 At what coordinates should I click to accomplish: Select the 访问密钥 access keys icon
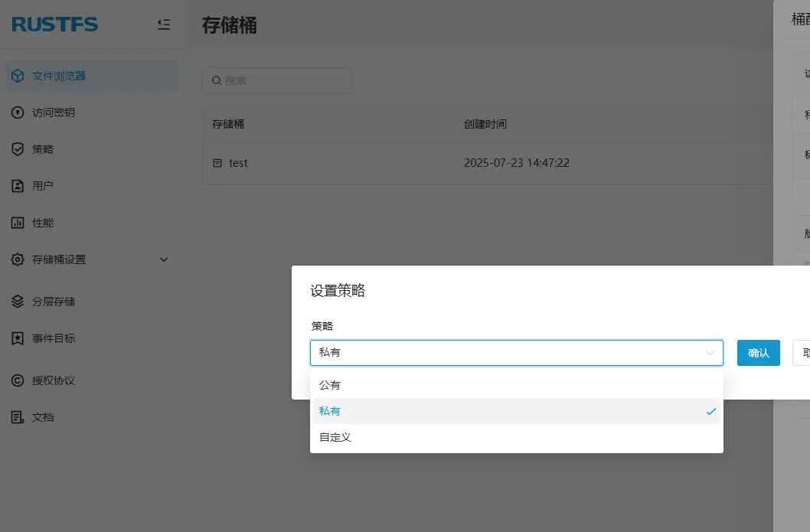click(18, 113)
